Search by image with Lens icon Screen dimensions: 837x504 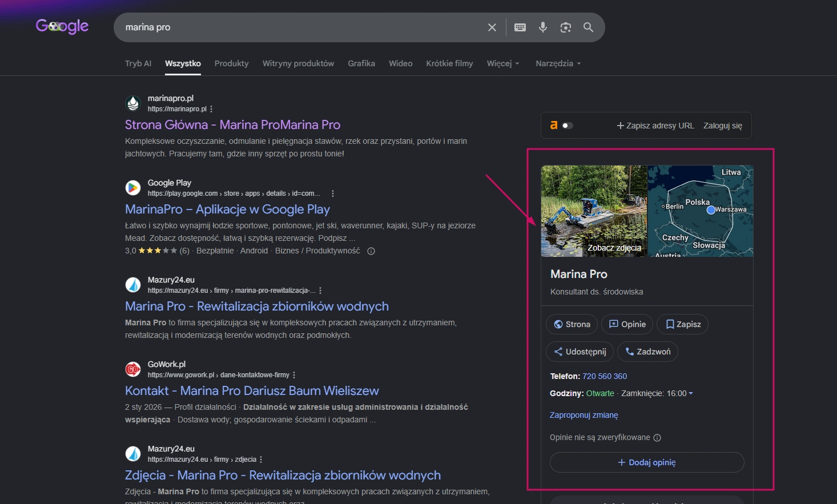(x=566, y=27)
